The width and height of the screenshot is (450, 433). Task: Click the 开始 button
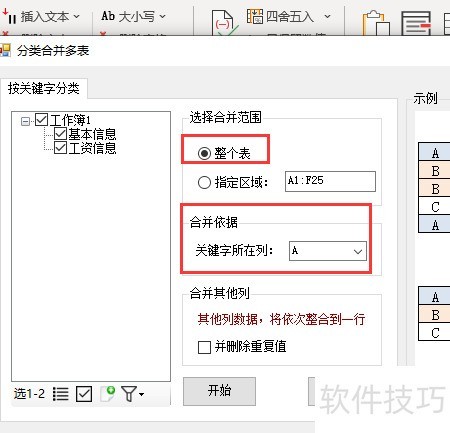point(219,391)
